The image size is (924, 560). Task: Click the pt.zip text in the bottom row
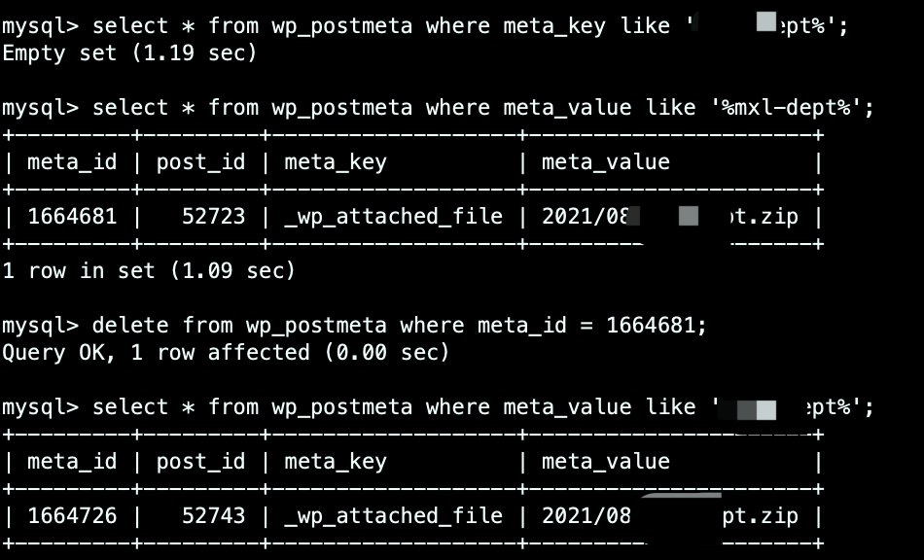761,516
